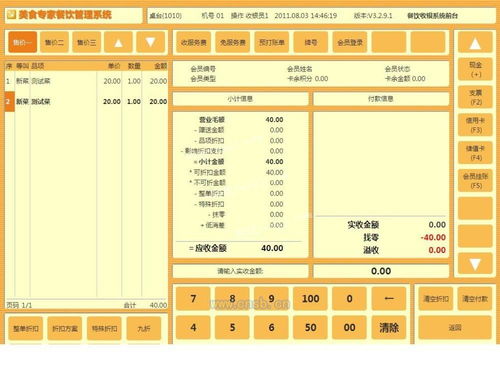
Task: Select the 售价一 price level button
Action: [x=22, y=42]
